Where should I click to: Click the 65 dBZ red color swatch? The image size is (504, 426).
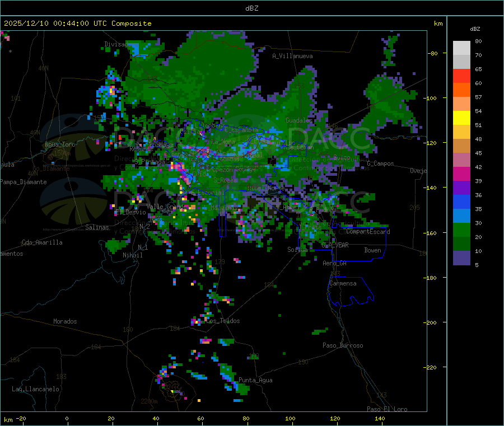coord(461,76)
